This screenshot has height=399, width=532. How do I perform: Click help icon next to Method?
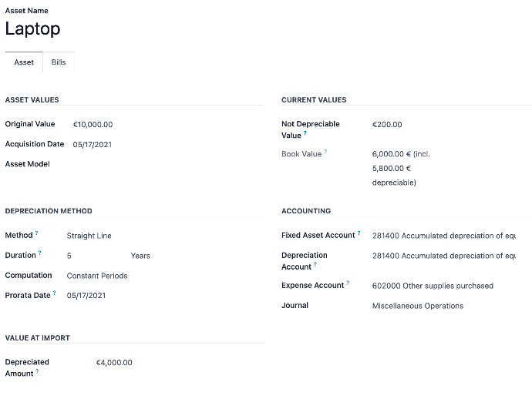[x=37, y=233]
